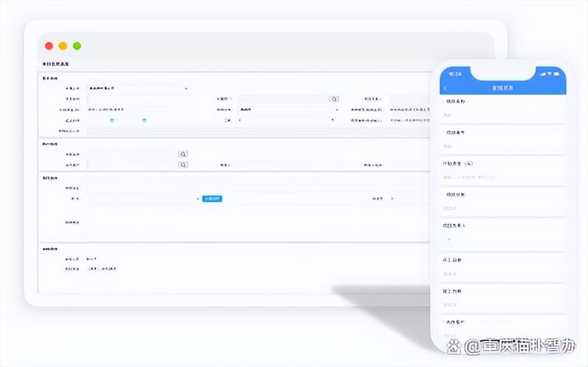Click the form title at window's top left
588x367 pixels.
tap(56, 65)
